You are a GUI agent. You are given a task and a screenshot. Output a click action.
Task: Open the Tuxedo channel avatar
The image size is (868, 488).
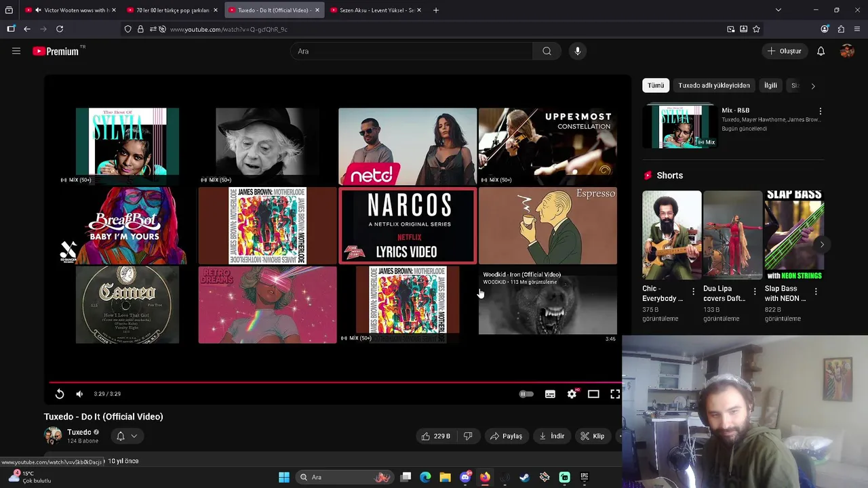[53, 436]
